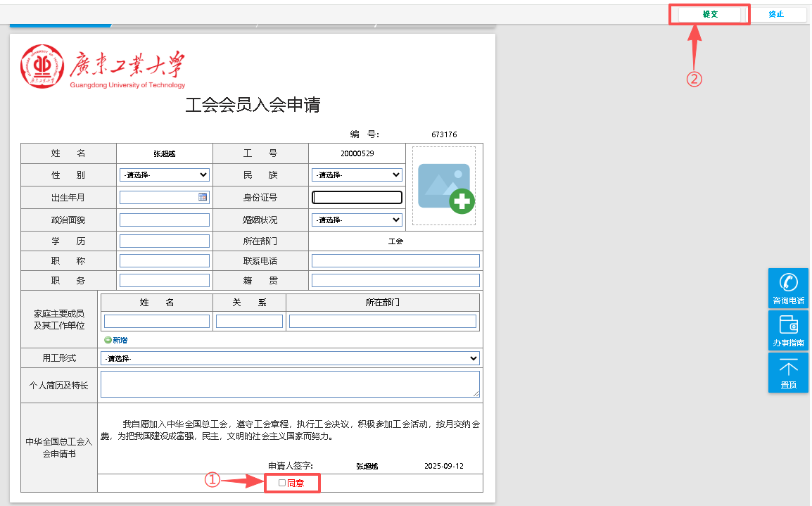Open the 性别 gender dropdown
Screen dimensions: 812x506
click(x=165, y=175)
